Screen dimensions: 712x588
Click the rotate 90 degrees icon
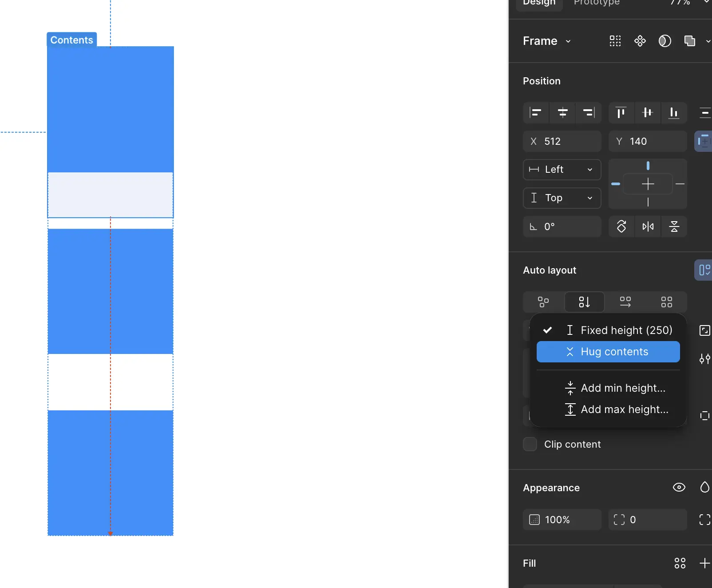[x=621, y=226]
